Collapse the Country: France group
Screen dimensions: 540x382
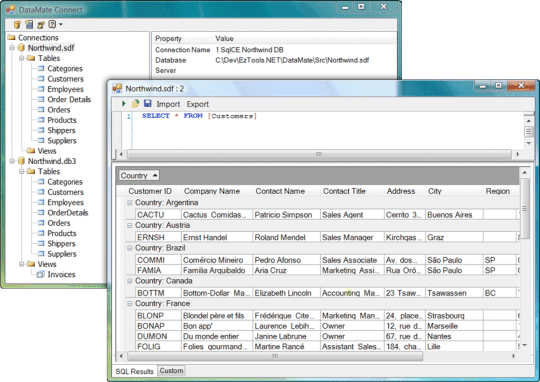click(x=129, y=303)
